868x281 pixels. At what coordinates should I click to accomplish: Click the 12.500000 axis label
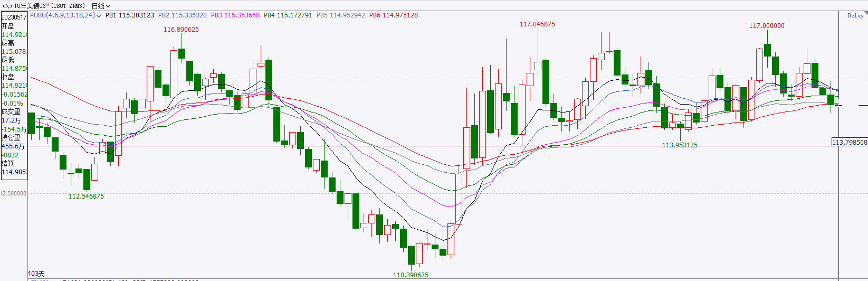13,193
